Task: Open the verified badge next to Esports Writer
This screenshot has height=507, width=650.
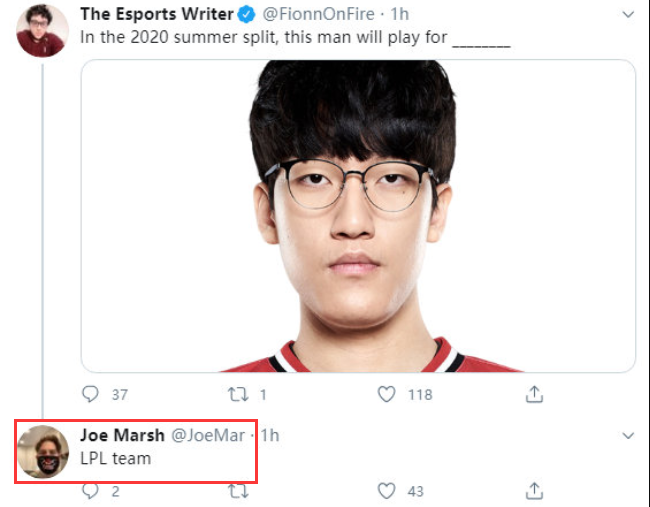Action: point(246,15)
